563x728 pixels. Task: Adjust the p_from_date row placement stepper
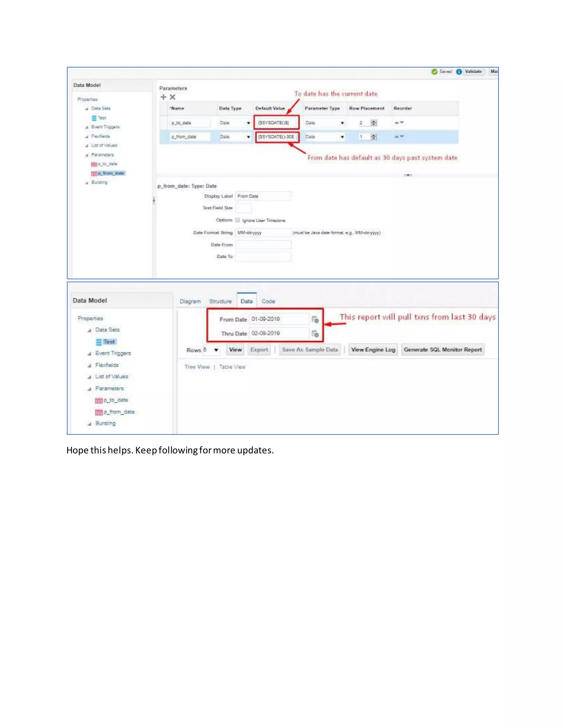click(x=374, y=137)
